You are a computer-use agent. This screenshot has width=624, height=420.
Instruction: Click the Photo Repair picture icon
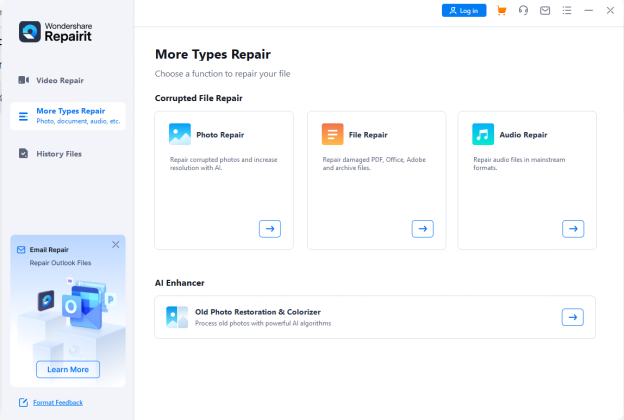click(180, 134)
